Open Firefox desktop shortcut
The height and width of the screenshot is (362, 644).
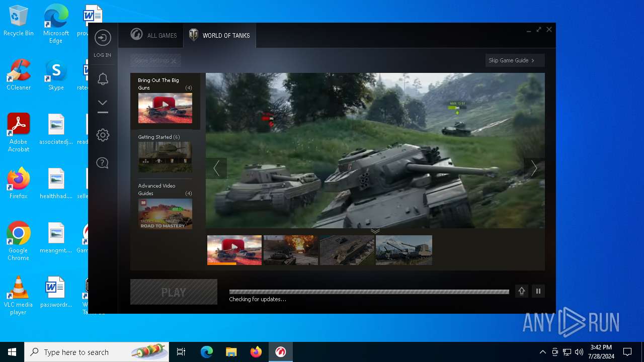[x=19, y=184]
